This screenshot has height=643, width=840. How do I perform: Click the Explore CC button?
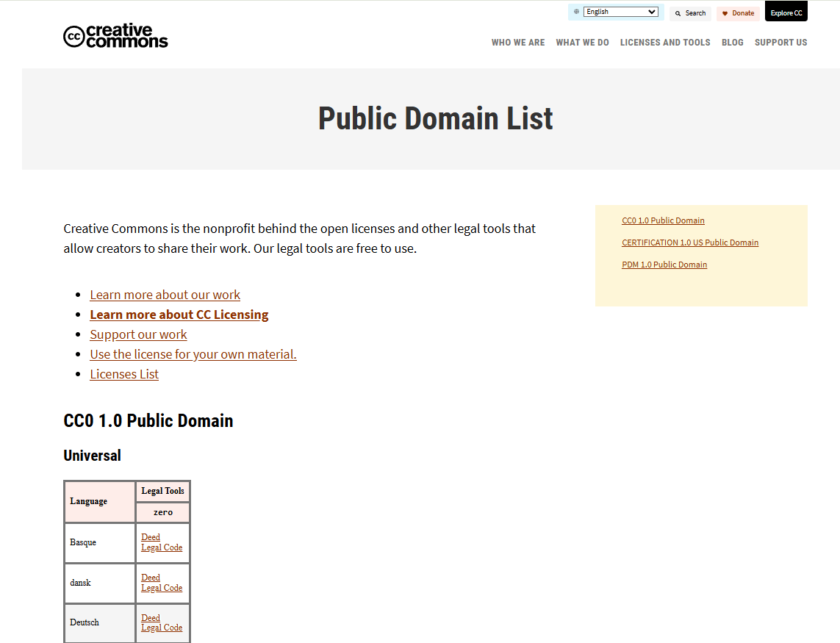pos(786,12)
